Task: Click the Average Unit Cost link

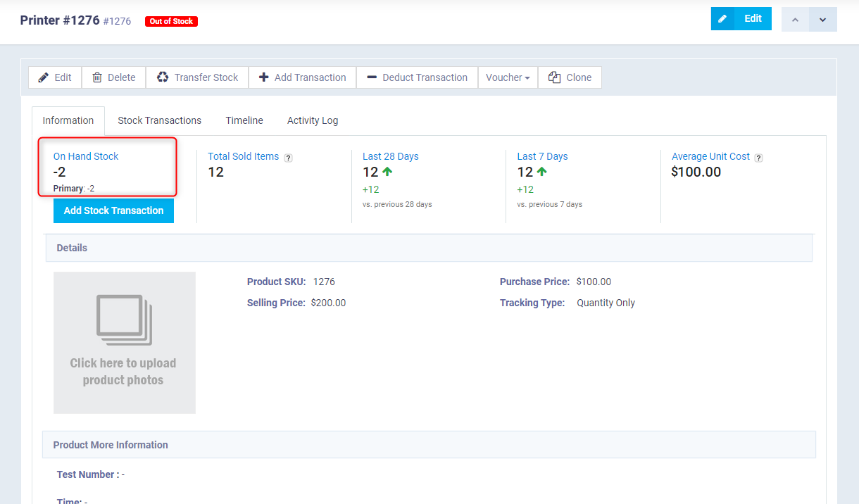Action: point(711,156)
